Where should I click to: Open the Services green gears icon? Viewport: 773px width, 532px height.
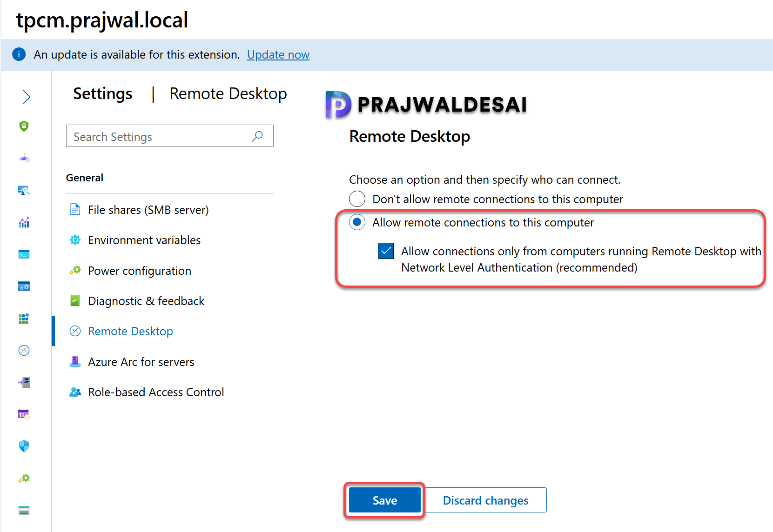(24, 479)
